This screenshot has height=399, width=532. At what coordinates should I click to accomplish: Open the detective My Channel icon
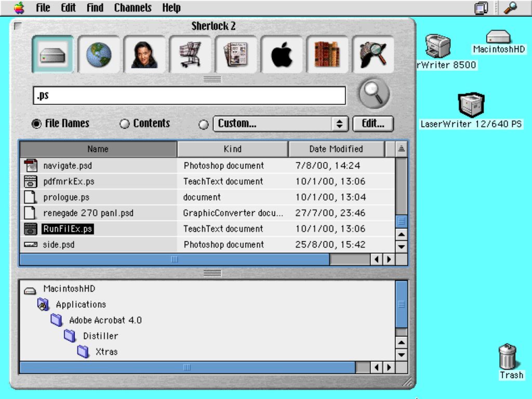[373, 54]
